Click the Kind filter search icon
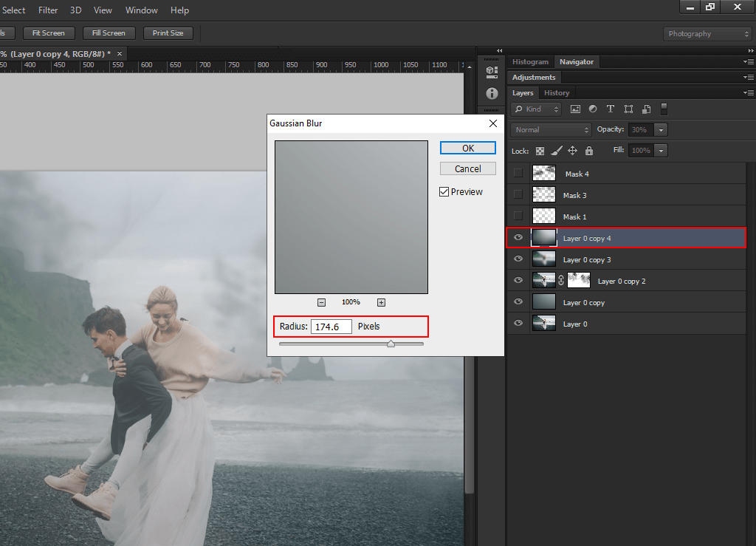Image resolution: width=756 pixels, height=546 pixels. click(519, 109)
